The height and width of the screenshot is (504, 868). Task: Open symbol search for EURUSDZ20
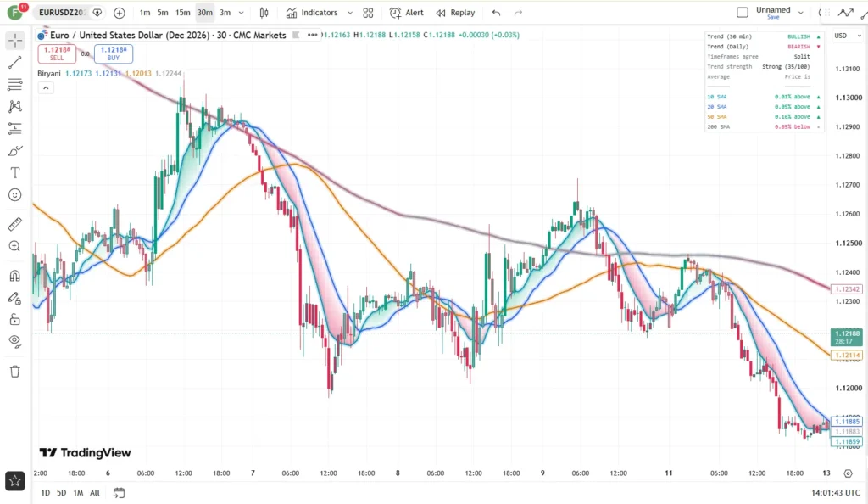pyautogui.click(x=62, y=13)
